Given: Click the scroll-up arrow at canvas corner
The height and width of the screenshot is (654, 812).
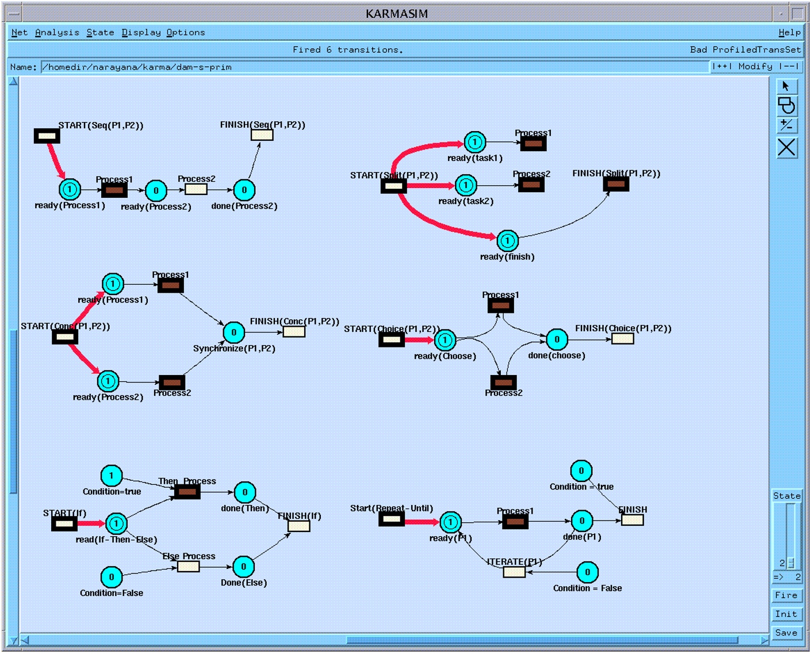Looking at the screenshot, I should click(13, 81).
